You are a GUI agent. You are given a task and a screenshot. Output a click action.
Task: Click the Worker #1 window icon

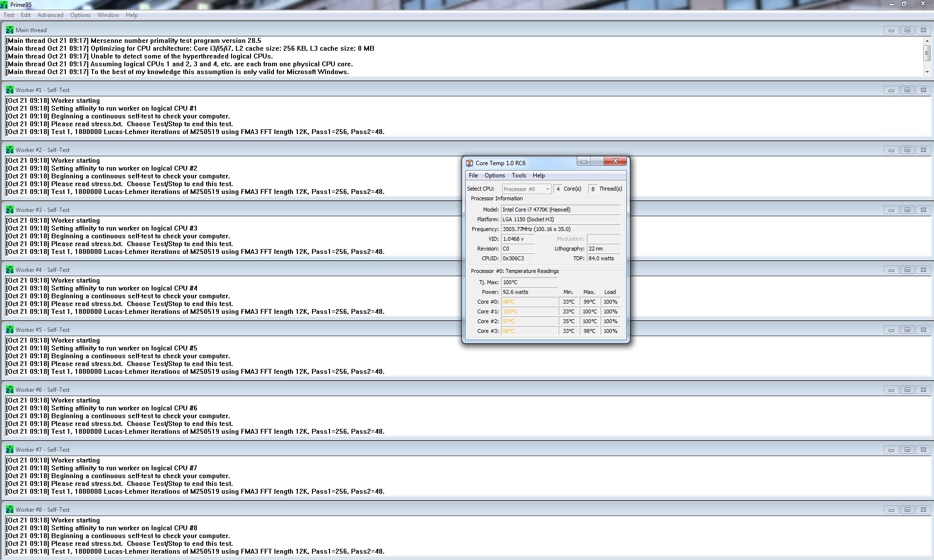pyautogui.click(x=9, y=90)
